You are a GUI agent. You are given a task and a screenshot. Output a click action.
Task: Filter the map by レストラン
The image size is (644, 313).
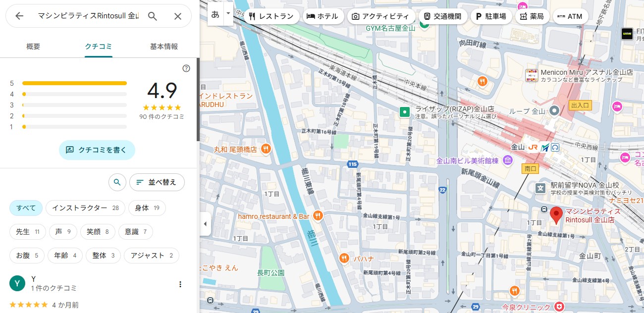(x=271, y=16)
